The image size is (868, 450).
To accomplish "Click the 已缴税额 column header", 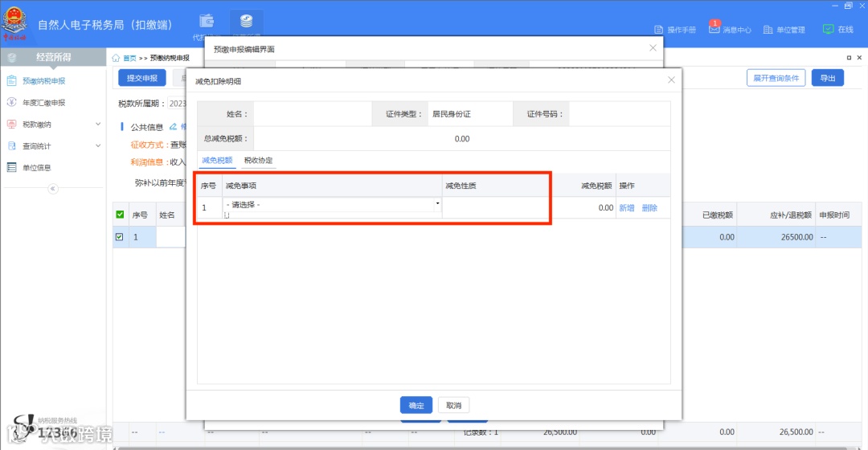I will click(718, 215).
